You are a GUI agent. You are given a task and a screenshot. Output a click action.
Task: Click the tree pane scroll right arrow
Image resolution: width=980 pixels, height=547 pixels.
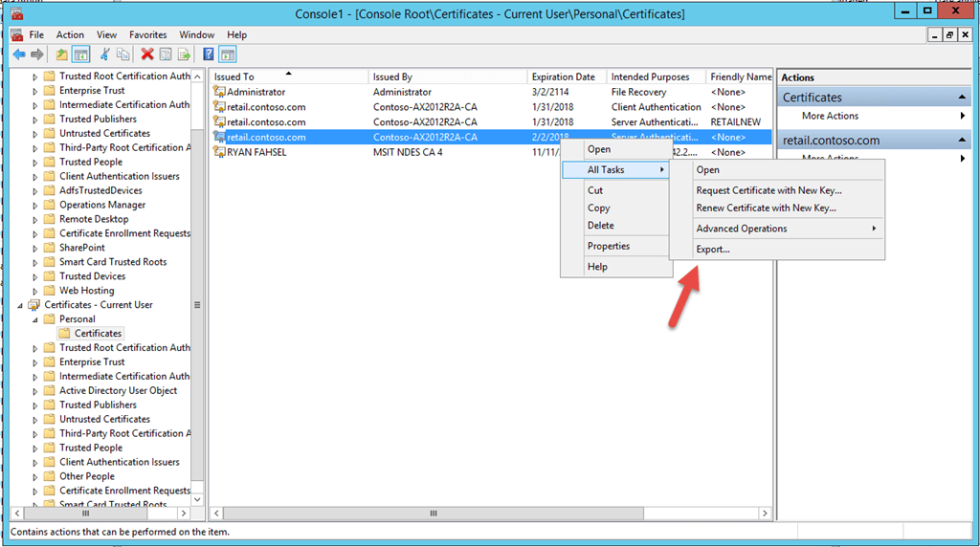pos(183,514)
